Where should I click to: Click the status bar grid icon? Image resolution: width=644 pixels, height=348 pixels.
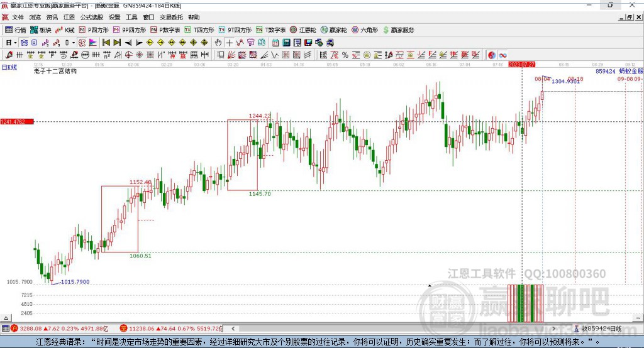tap(5, 329)
